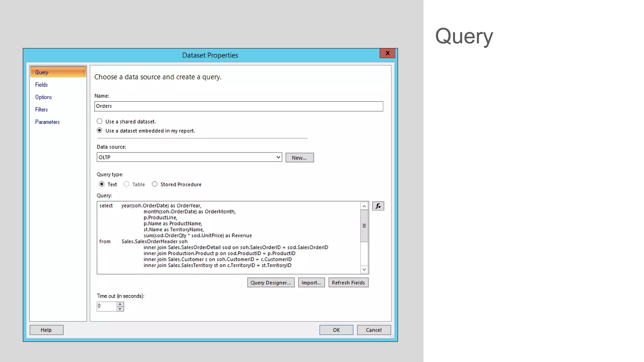644x362 pixels.
Task: Click the dataset Name field containing Orders
Action: [239, 106]
